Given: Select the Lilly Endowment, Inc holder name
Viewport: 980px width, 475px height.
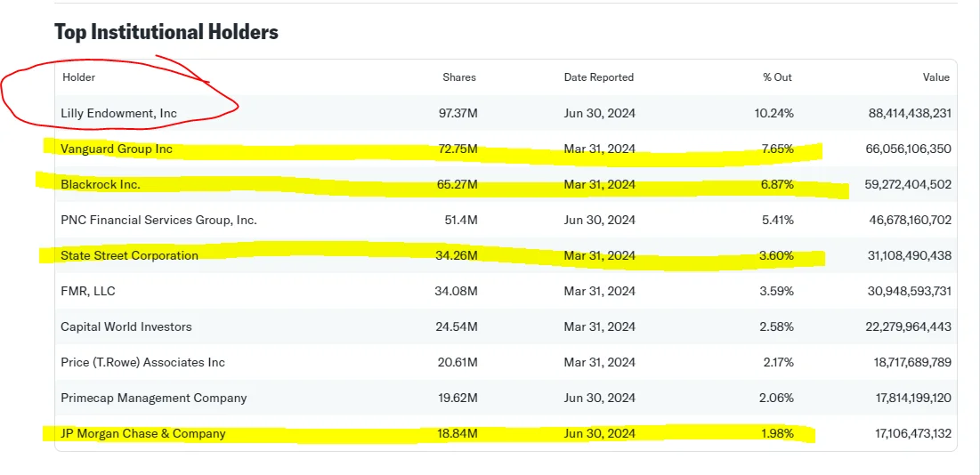Looking at the screenshot, I should pyautogui.click(x=118, y=114).
